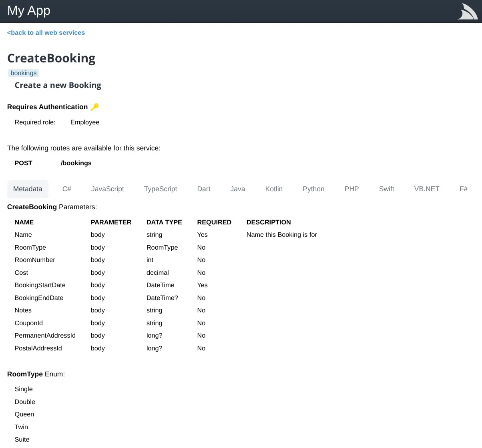This screenshot has height=448, width=482.
Task: Switch to the Swift tab
Action: click(387, 189)
